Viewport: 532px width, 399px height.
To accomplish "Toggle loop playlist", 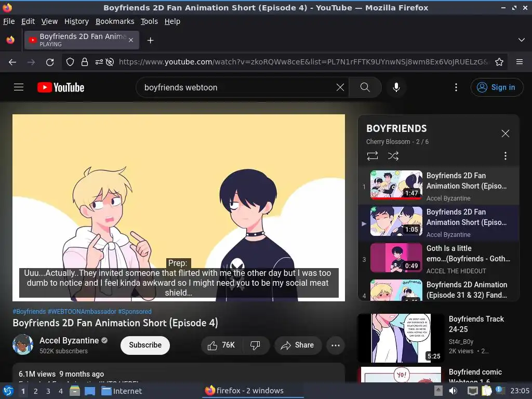I will point(372,156).
